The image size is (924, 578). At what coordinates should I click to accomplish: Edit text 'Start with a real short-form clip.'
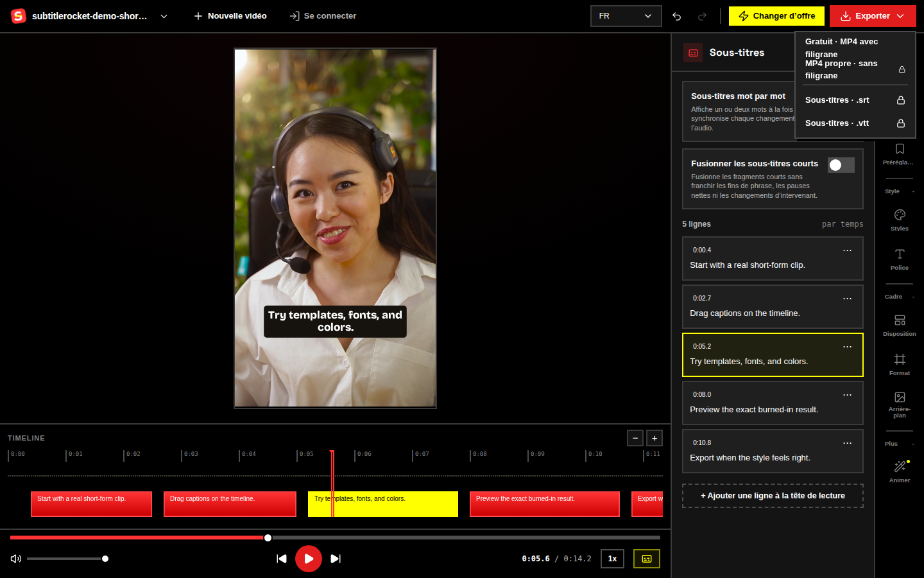point(748,265)
